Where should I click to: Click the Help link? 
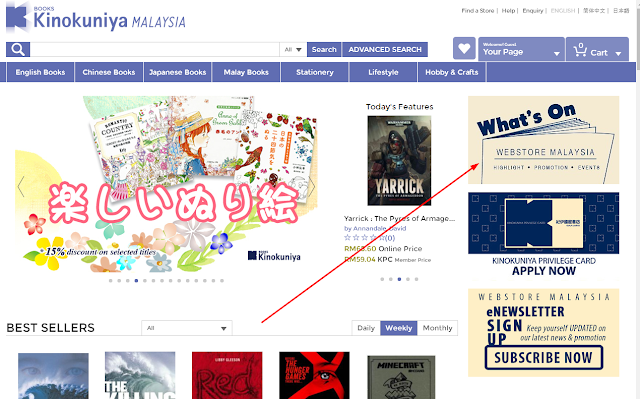click(508, 11)
